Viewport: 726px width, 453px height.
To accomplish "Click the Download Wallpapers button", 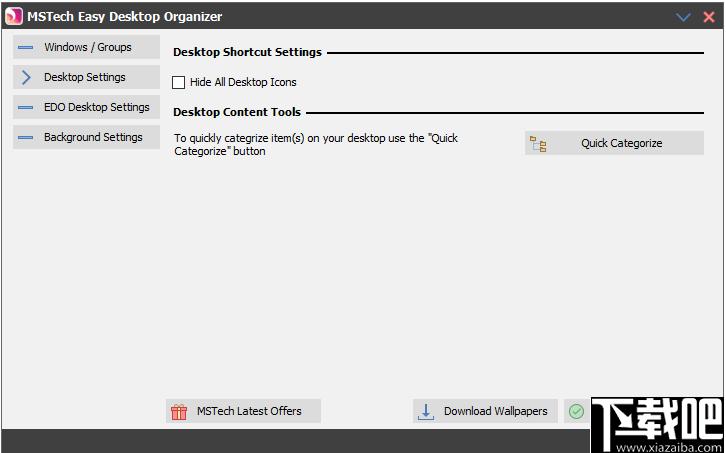I will (x=485, y=411).
